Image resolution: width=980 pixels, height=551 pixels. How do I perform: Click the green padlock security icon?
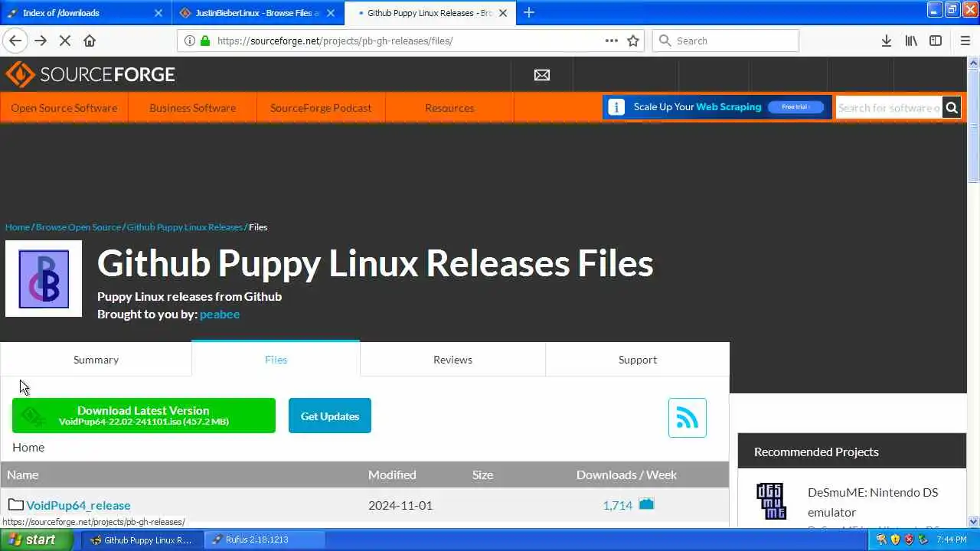tap(204, 41)
